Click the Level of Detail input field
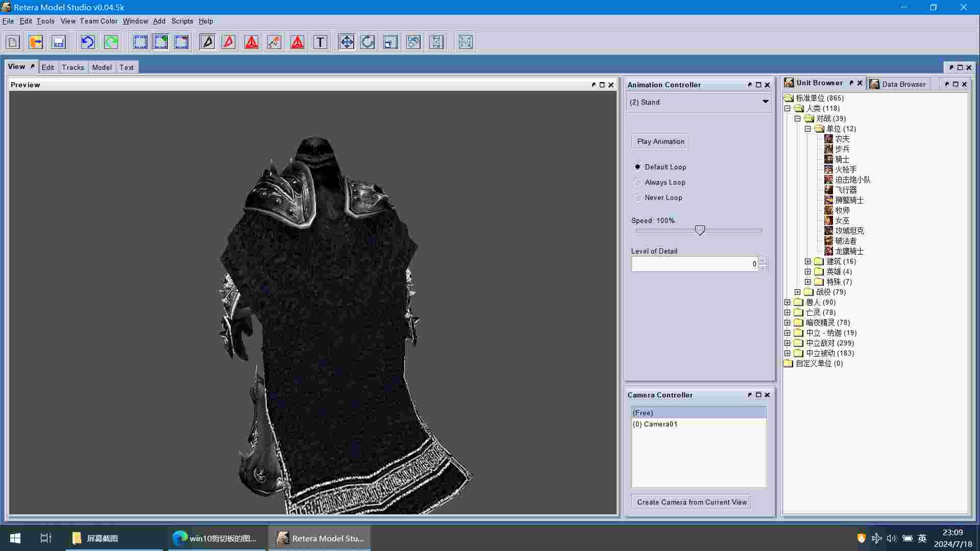 pos(695,264)
